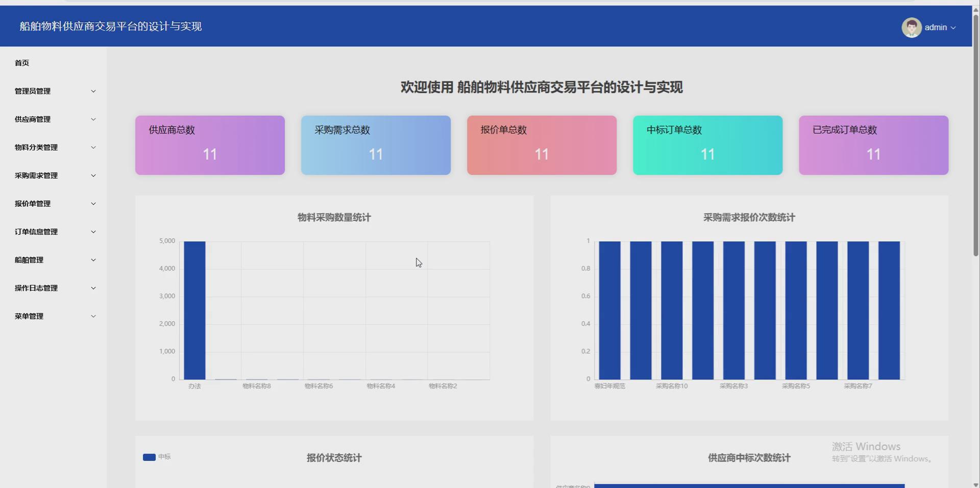Click the 供应商总数 statistics card
The width and height of the screenshot is (980, 488).
(x=210, y=145)
